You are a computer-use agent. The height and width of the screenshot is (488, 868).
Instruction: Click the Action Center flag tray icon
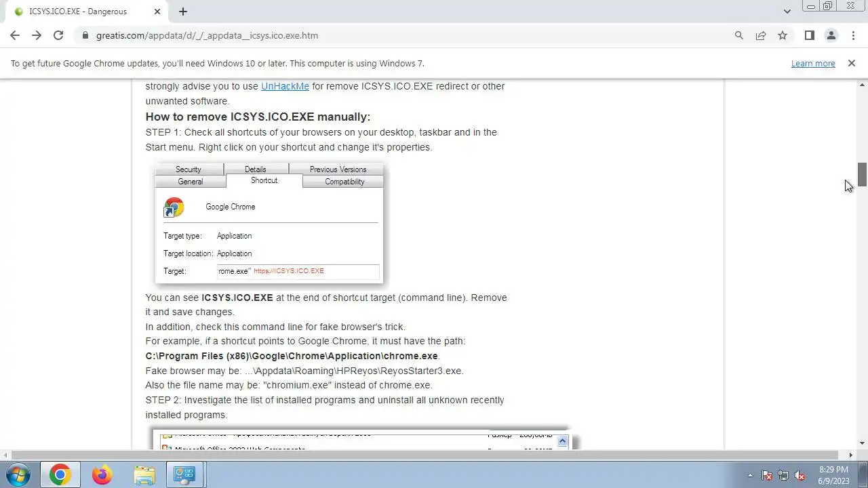(x=767, y=475)
